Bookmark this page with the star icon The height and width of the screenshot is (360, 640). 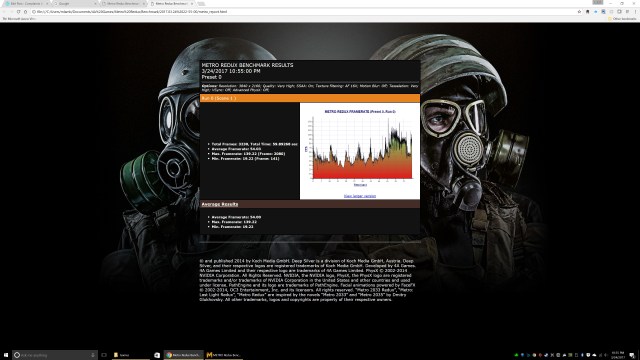click(579, 12)
